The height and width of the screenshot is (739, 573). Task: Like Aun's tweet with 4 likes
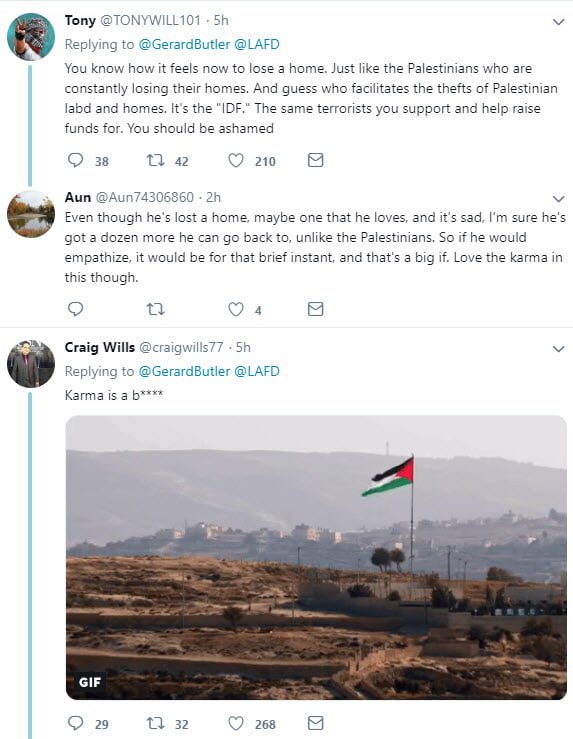click(x=236, y=309)
